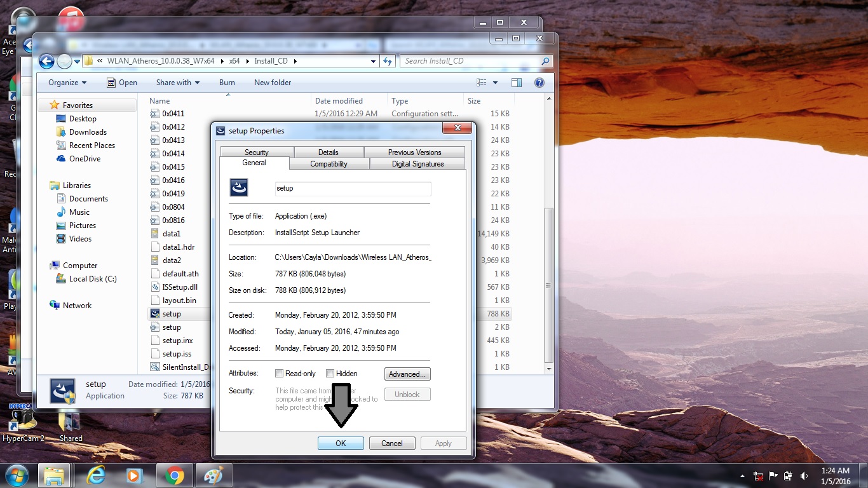Open the Previous Versions tab
The height and width of the screenshot is (488, 868).
[x=414, y=152]
